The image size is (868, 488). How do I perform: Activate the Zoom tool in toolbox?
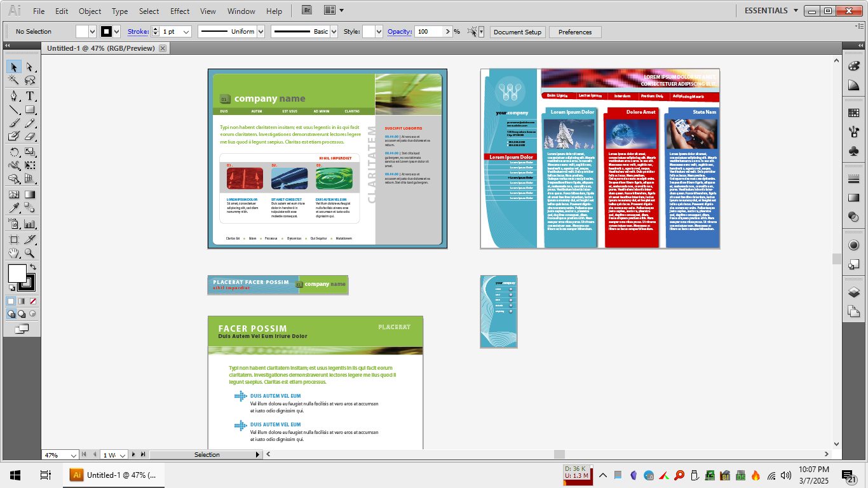tap(29, 254)
